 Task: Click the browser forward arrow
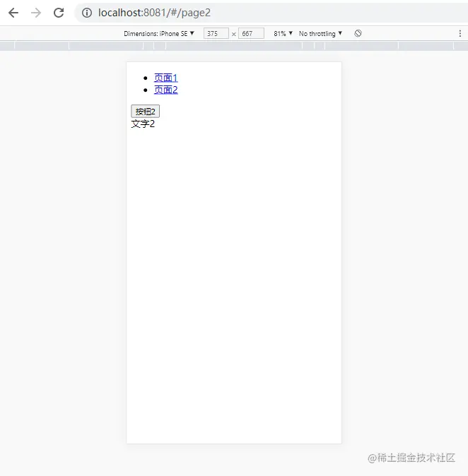(x=36, y=13)
